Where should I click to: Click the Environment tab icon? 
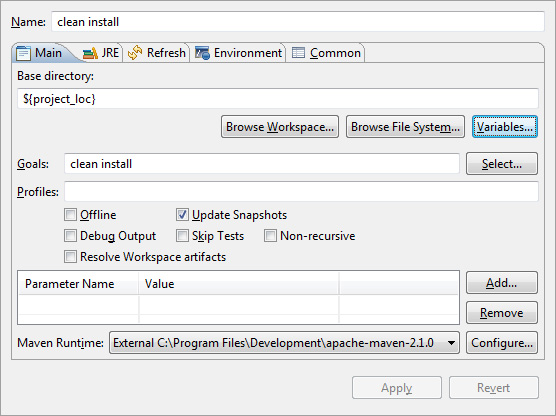(202, 53)
